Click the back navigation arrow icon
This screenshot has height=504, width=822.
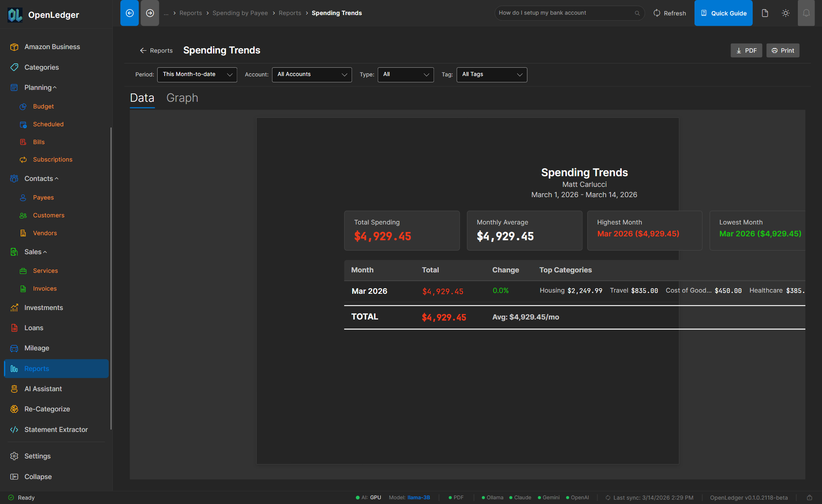(x=129, y=13)
